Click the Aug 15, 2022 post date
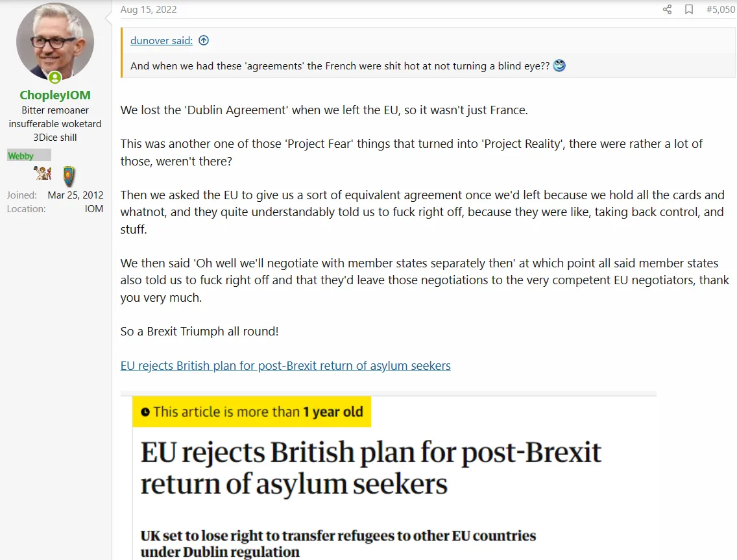Image resolution: width=737 pixels, height=560 pixels. tap(149, 9)
